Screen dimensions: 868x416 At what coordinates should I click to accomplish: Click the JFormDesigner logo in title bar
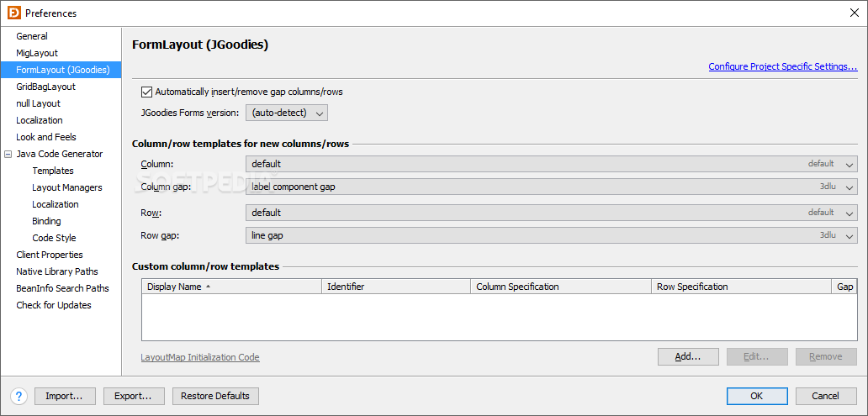point(13,13)
